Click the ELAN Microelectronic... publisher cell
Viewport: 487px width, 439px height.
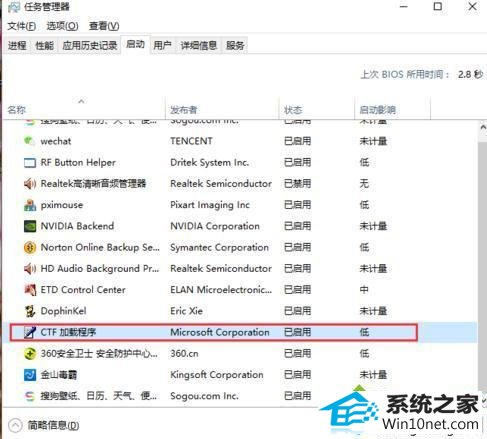[221, 290]
